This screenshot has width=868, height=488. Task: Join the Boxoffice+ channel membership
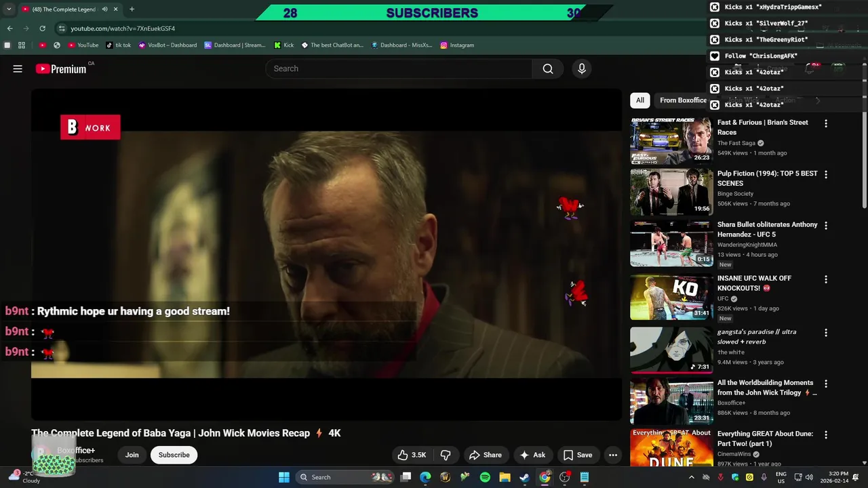click(132, 455)
